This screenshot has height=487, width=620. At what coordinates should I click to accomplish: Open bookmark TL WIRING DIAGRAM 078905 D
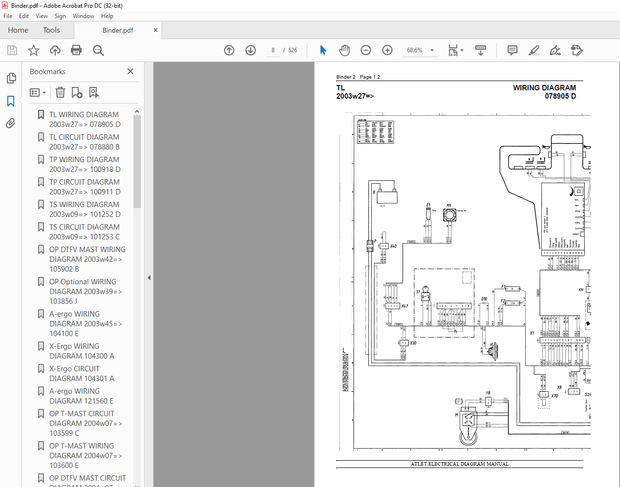[x=85, y=119]
